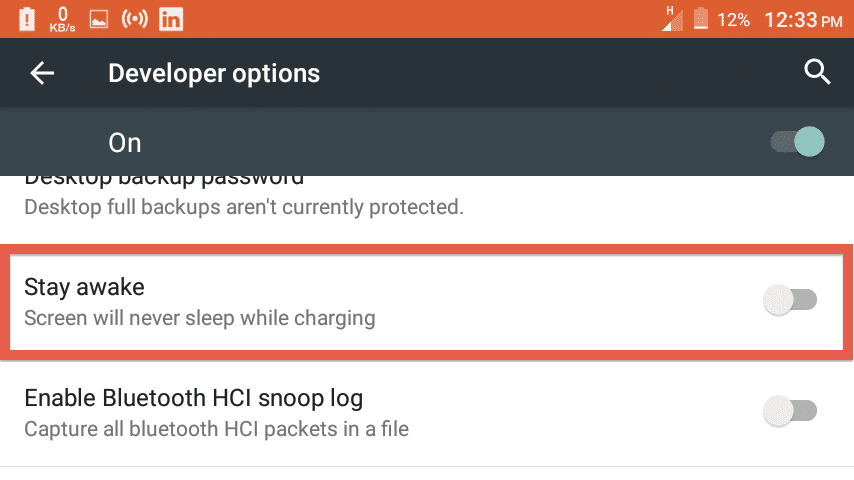The image size is (854, 480).
Task: Open search with the magnifier icon
Action: (817, 72)
